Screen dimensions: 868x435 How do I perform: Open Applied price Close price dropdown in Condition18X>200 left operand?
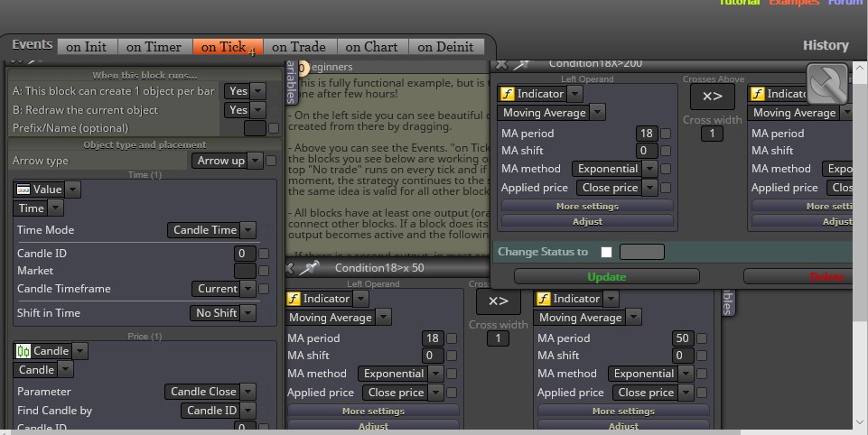(617, 188)
